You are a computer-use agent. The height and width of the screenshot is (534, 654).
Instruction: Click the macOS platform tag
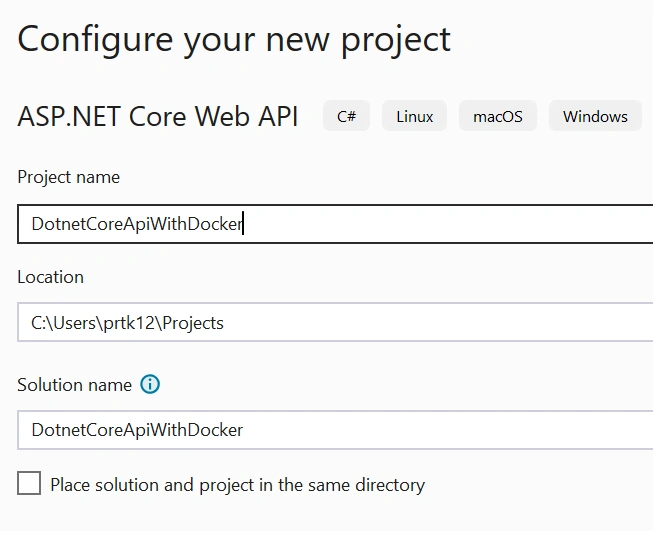click(x=498, y=116)
